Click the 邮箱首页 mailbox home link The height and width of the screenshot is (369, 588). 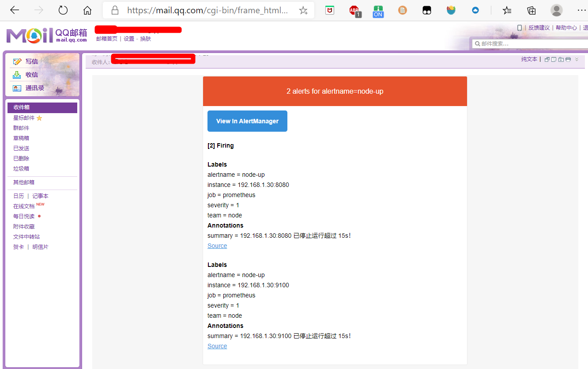coord(107,39)
